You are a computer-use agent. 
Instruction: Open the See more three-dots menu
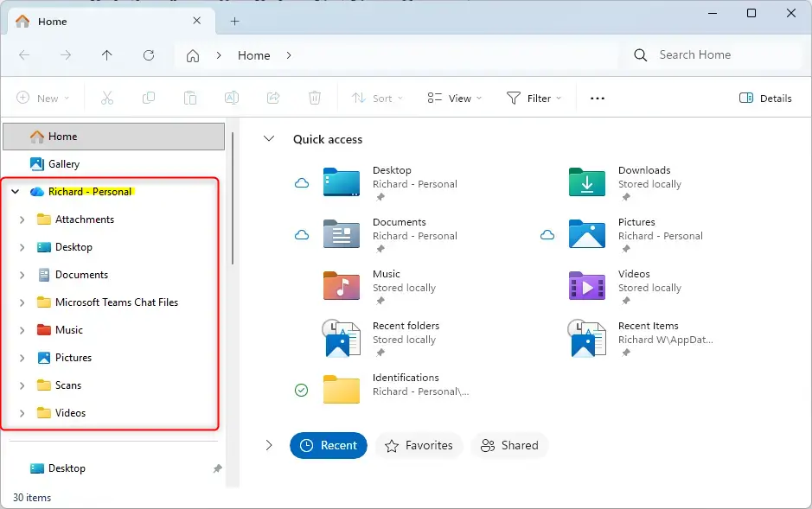[x=597, y=99]
